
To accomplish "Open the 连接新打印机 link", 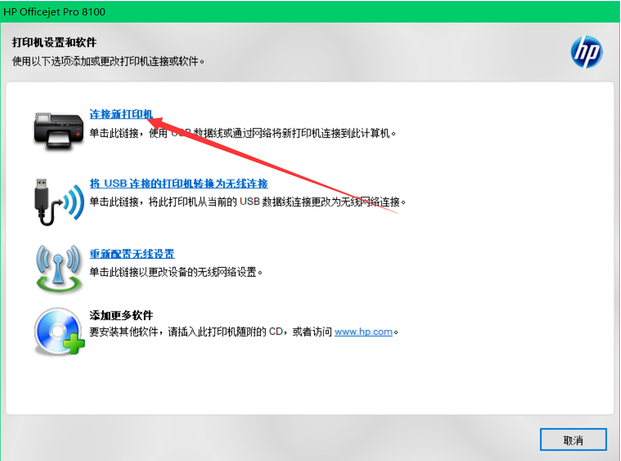I will coord(121,114).
